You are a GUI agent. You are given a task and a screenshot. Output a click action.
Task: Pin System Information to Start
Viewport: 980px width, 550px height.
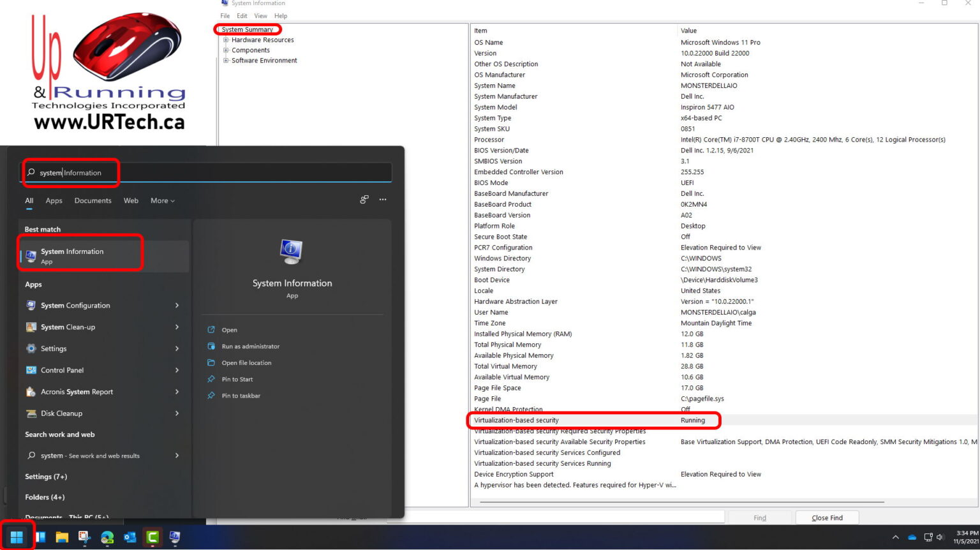coord(238,378)
